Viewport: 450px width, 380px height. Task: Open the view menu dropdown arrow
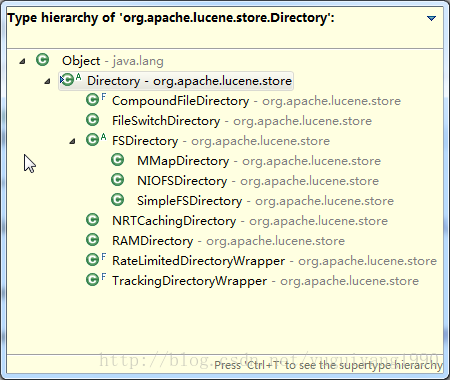(431, 18)
